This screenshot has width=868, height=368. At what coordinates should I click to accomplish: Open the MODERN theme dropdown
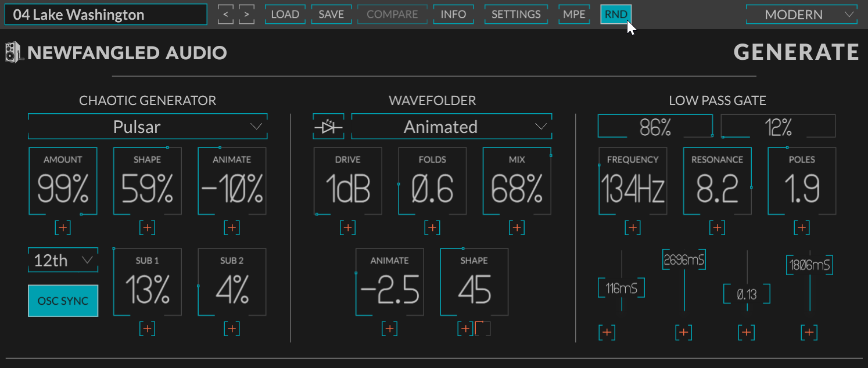802,15
